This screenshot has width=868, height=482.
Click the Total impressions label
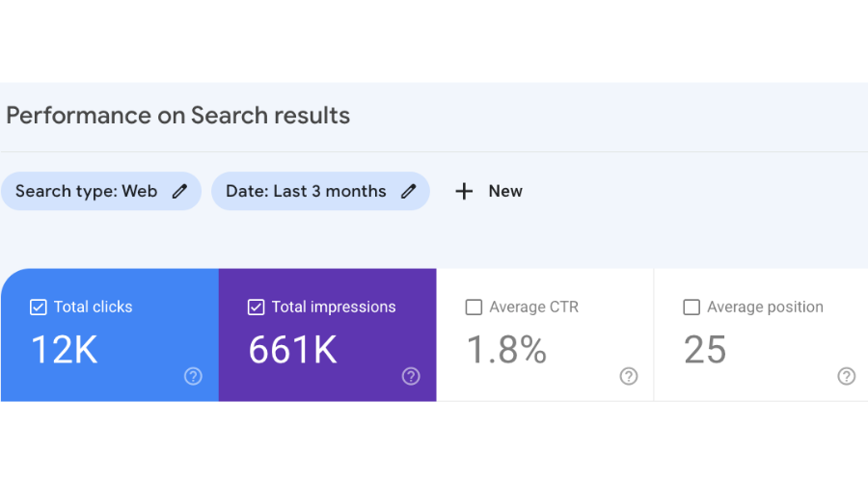click(x=334, y=308)
